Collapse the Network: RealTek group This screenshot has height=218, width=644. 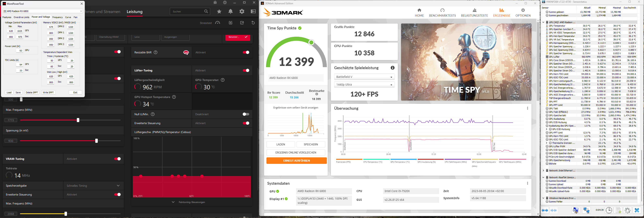(543, 177)
